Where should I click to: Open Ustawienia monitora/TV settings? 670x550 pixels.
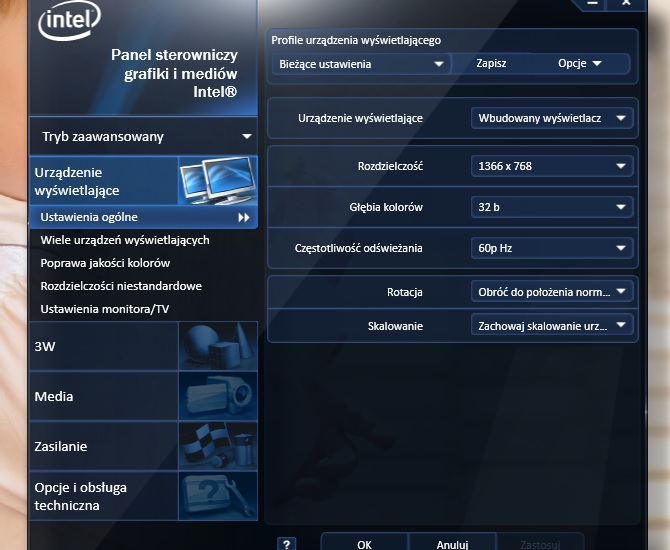point(105,309)
